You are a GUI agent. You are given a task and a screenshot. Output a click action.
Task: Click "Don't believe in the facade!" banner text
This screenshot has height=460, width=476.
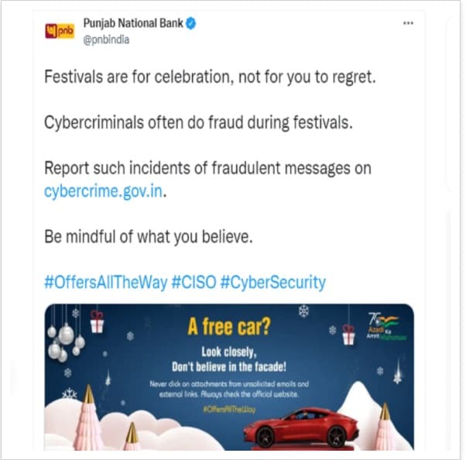(229, 367)
